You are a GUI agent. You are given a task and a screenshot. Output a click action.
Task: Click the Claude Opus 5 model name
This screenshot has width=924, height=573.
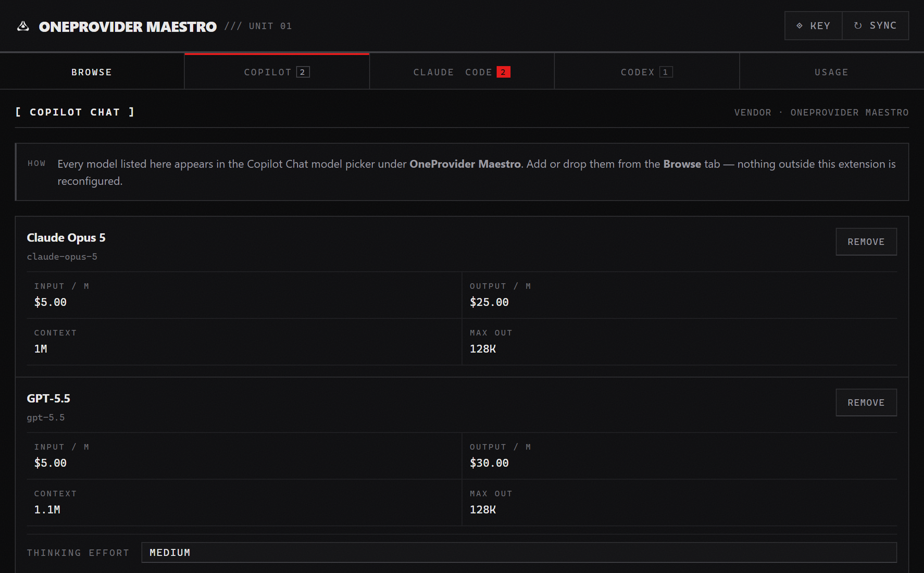click(x=66, y=238)
